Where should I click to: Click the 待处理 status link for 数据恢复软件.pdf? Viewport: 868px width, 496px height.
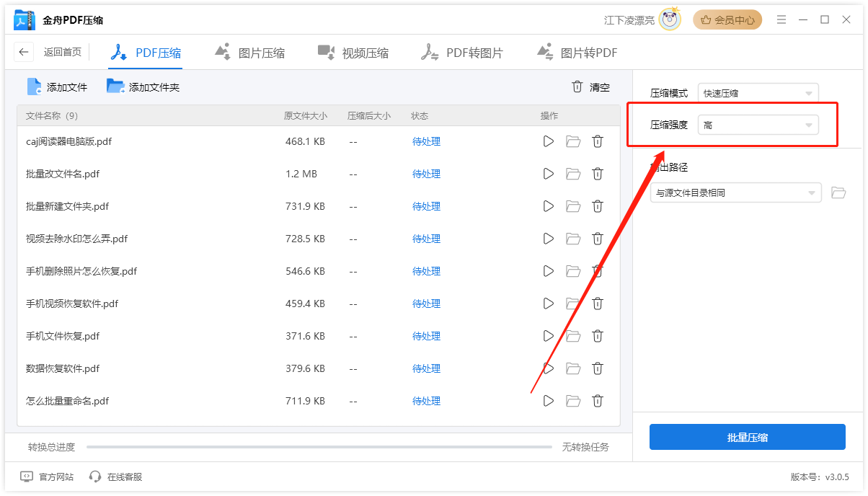426,368
